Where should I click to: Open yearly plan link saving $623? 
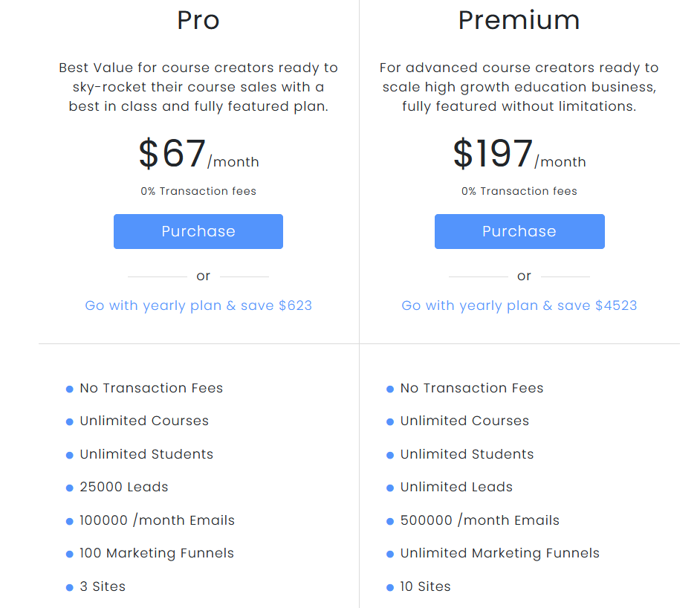(198, 305)
